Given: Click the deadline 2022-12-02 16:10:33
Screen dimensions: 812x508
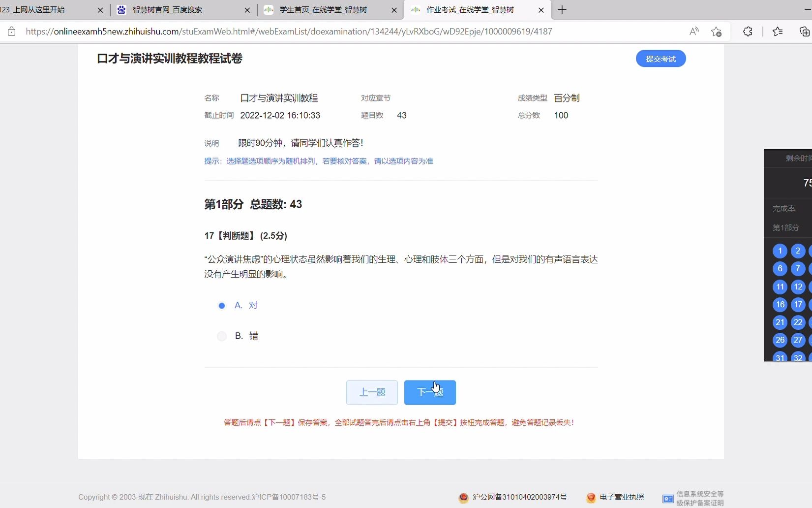Looking at the screenshot, I should (280, 116).
